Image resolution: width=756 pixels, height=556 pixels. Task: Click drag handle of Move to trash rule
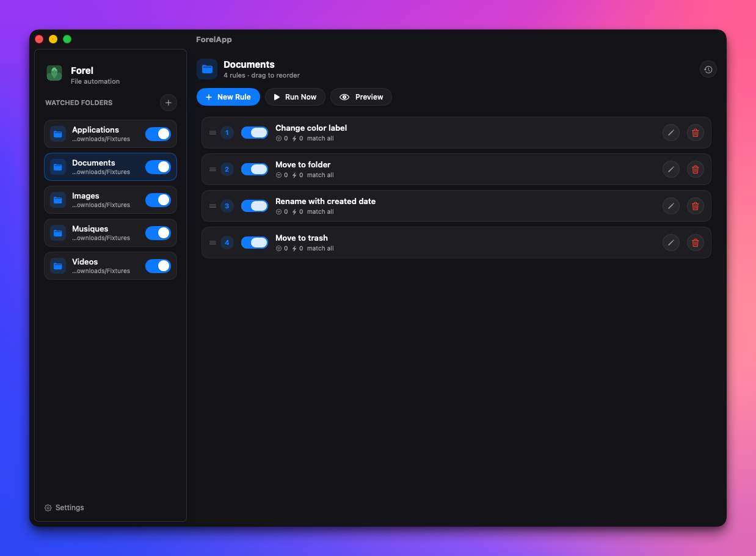213,243
